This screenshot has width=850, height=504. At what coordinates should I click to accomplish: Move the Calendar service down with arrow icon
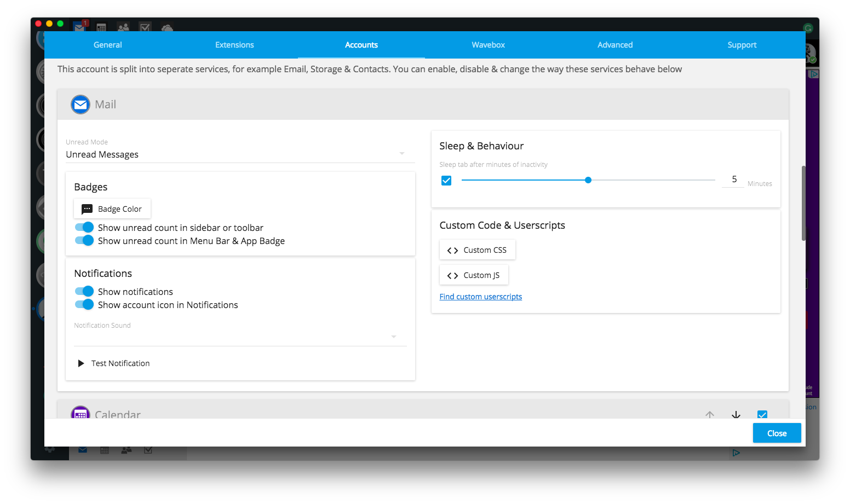(736, 415)
